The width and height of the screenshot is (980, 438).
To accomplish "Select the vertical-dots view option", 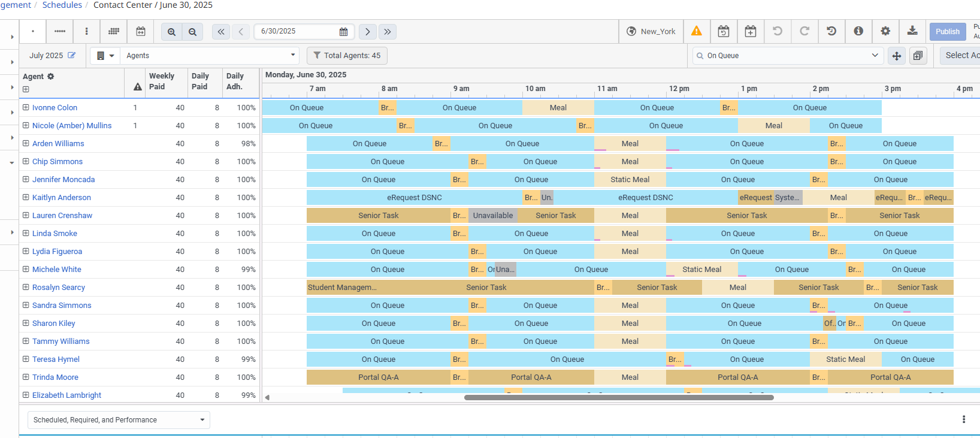I will 87,32.
